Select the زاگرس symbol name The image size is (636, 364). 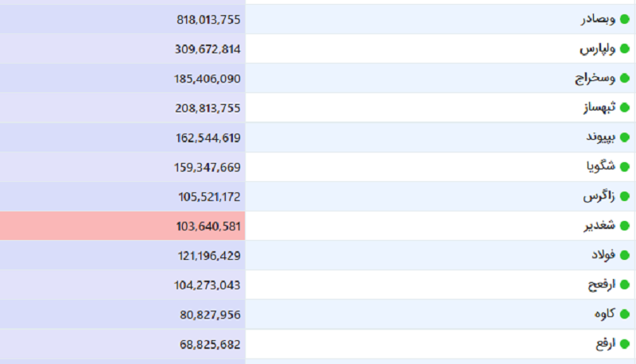click(599, 196)
